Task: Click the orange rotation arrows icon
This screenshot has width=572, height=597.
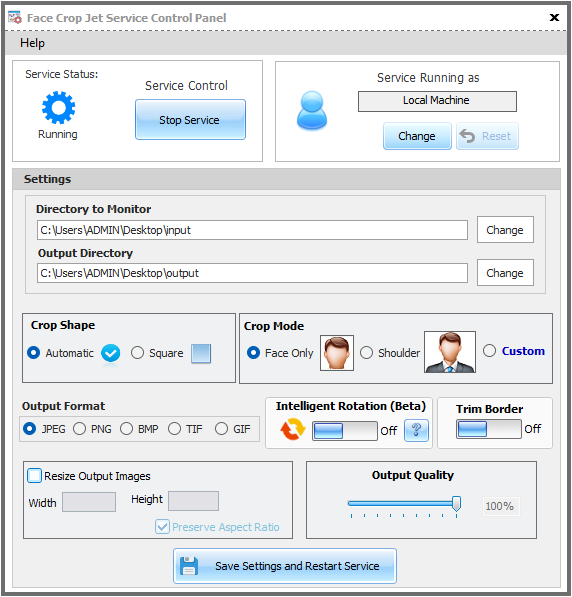Action: pos(292,429)
